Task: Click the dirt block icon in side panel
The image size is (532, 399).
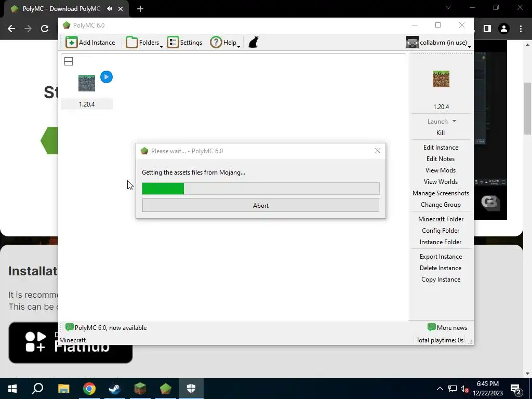Action: (x=441, y=79)
